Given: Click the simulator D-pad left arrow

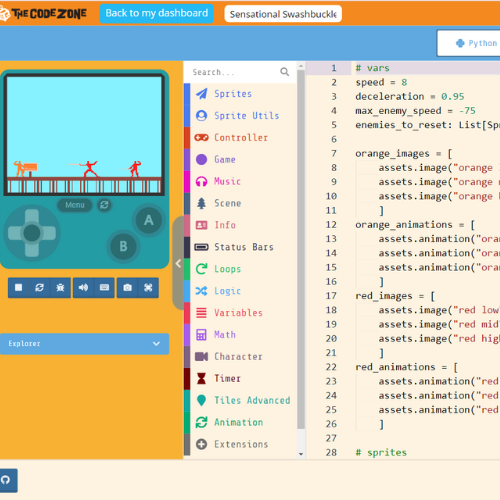Looking at the screenshot, I should point(15,233).
